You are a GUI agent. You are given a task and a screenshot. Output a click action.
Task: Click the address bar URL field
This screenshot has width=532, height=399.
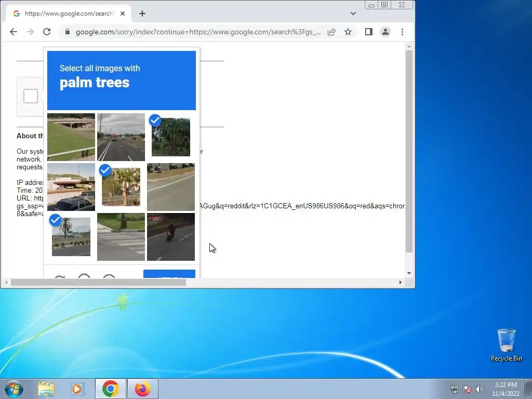[x=198, y=32]
